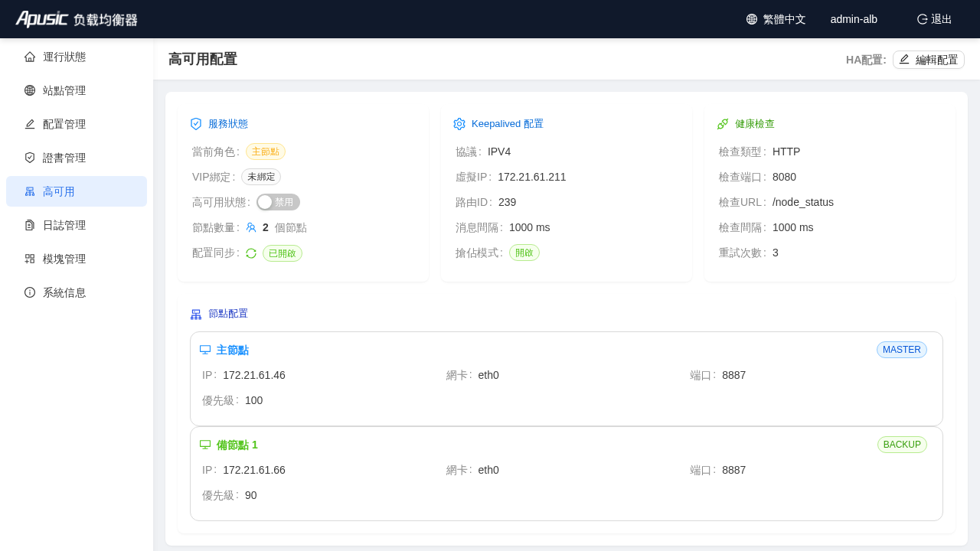Click the node icon next to 節點配置
980x551 pixels.
pos(196,314)
